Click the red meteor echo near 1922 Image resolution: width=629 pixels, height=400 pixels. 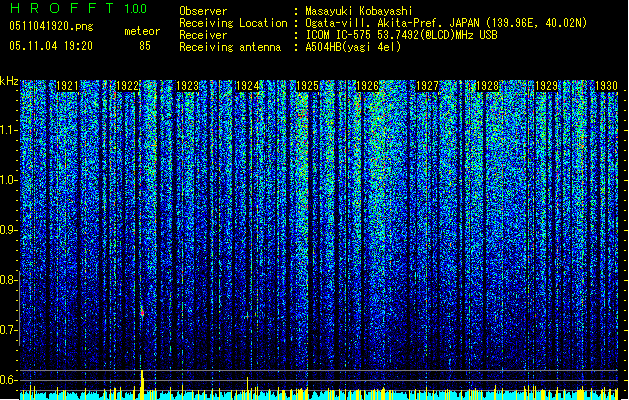[142, 312]
